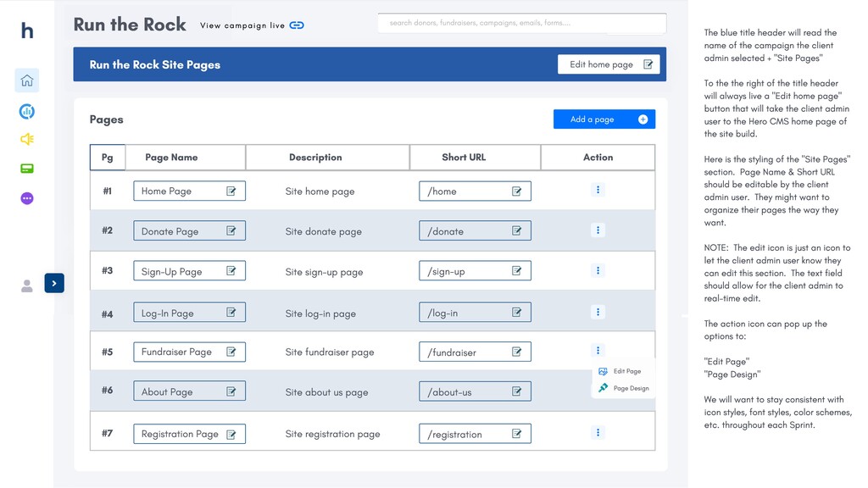
Task: Click edit icon in /about-us URL field
Action: pyautogui.click(x=516, y=391)
